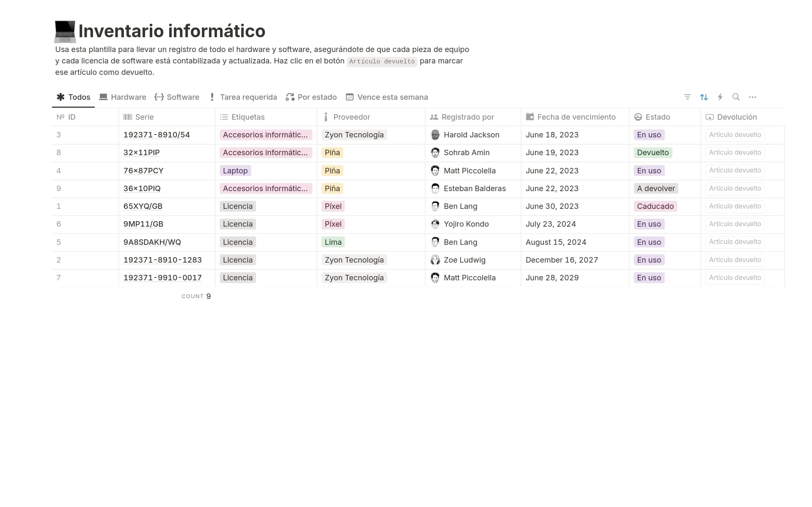Click the Piña provider tag on row 4
The width and height of the screenshot is (812, 507).
point(332,171)
